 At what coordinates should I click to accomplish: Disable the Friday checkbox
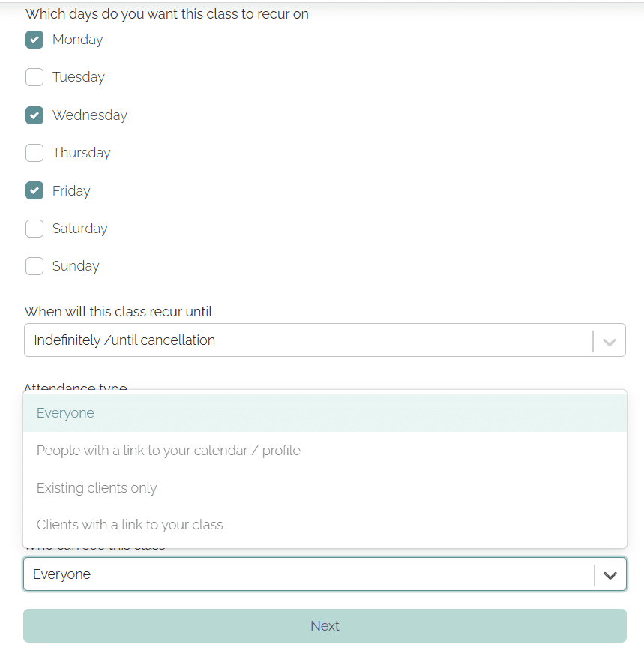34,191
